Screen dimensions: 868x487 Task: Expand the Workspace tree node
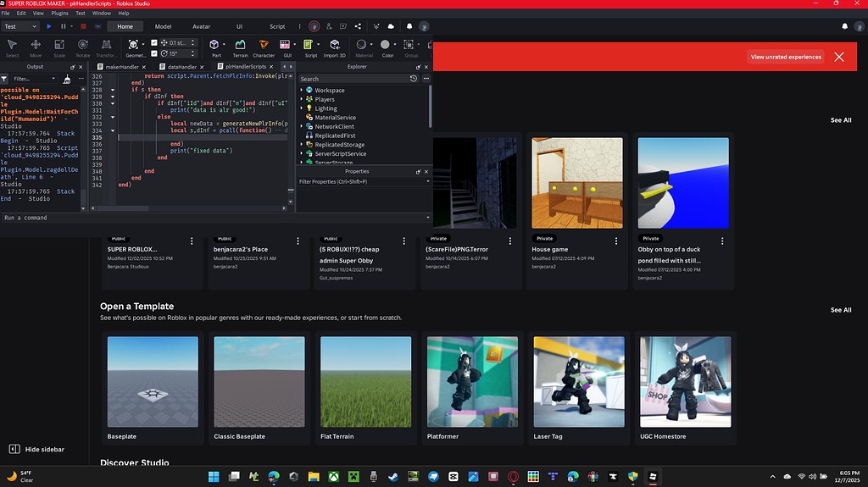click(x=302, y=90)
